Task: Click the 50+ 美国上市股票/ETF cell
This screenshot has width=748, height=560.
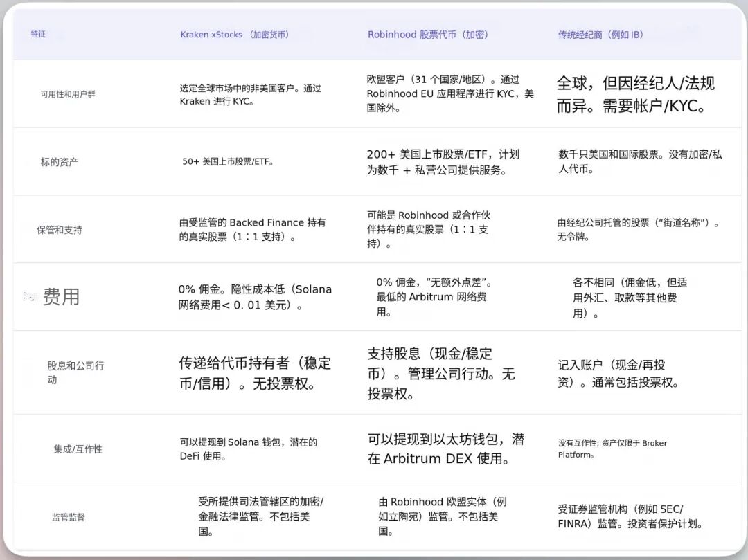Action: point(229,161)
